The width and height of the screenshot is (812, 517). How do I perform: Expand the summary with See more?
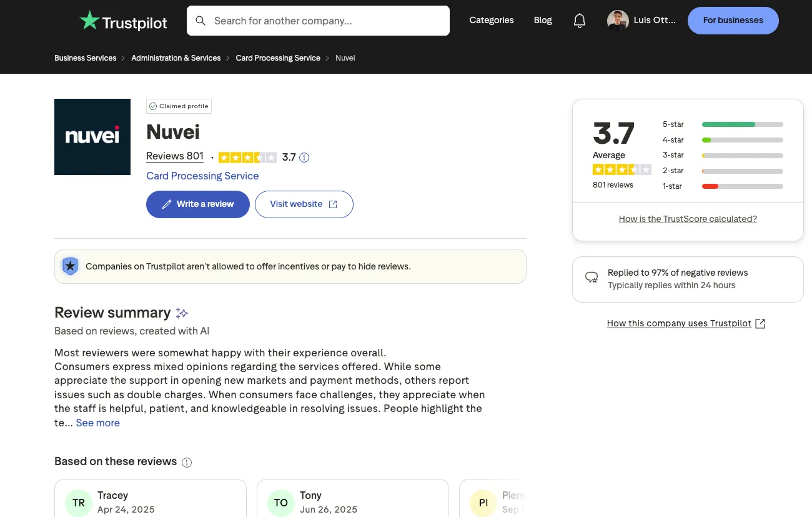point(97,423)
